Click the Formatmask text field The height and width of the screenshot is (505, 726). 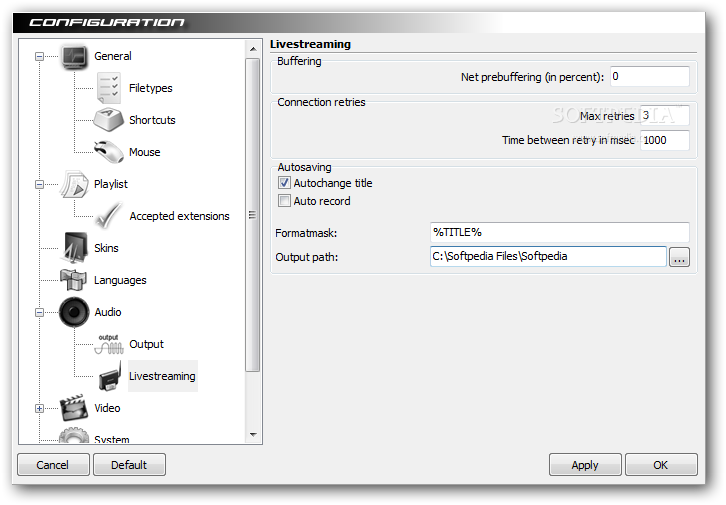coord(559,232)
